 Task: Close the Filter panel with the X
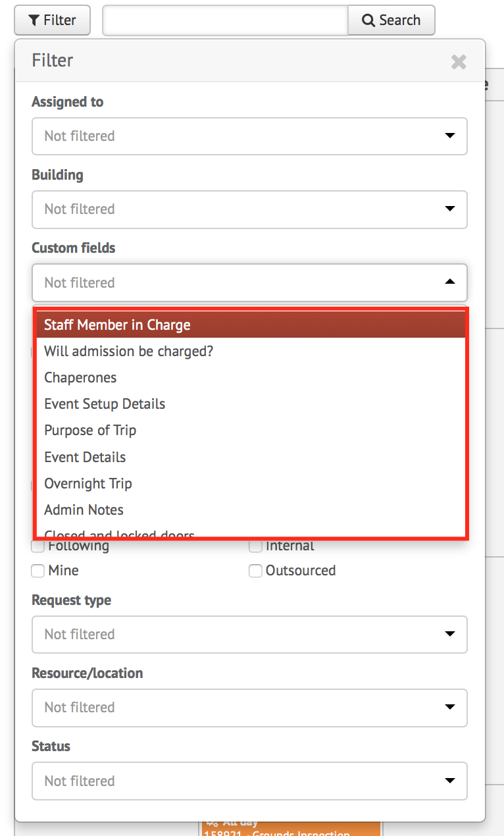click(x=459, y=62)
